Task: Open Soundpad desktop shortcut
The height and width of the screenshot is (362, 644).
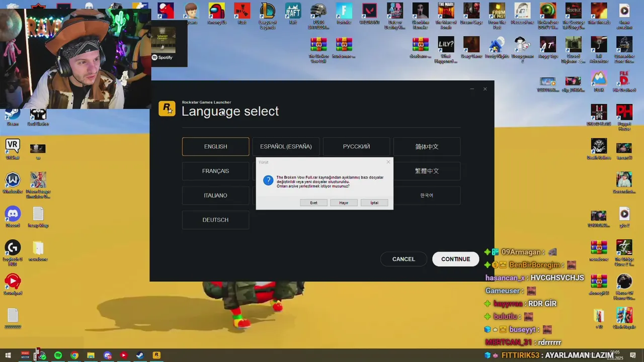Action: pos(13,285)
